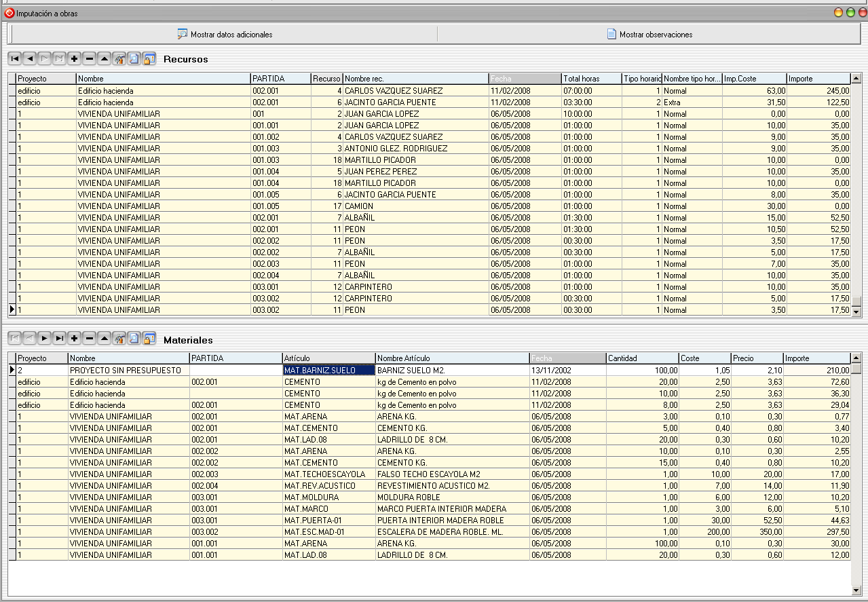Delete record using minus in Recursos toolbar
Screen dimensions: 868x602
click(90, 59)
